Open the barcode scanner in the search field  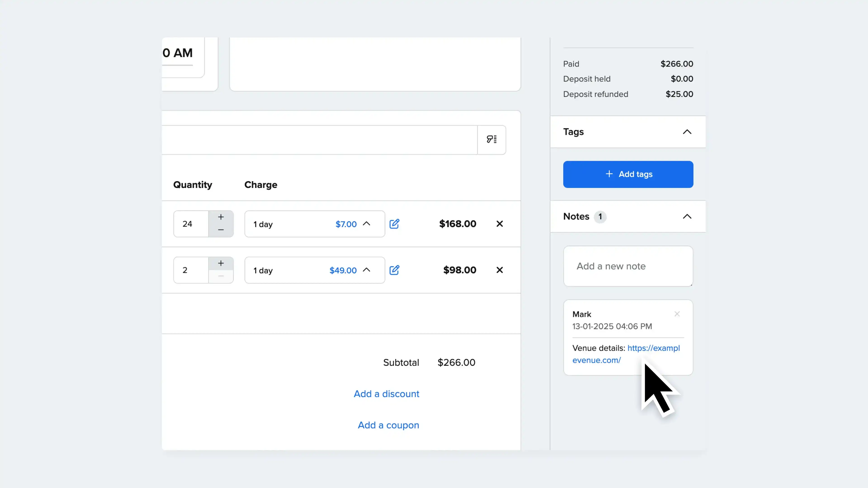492,139
